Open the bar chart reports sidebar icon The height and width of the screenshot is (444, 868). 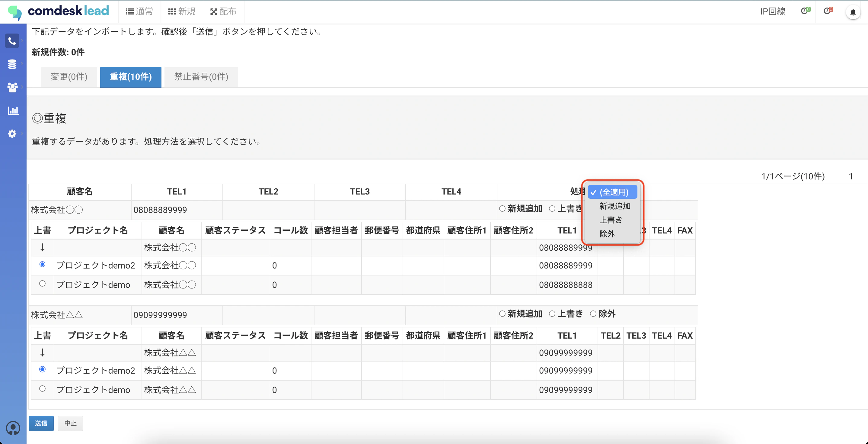pos(13,110)
